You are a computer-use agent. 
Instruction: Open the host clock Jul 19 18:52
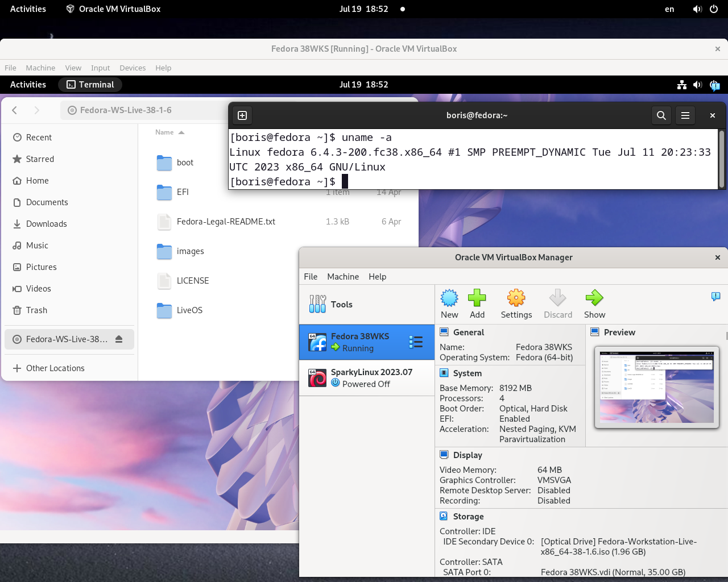click(x=364, y=9)
